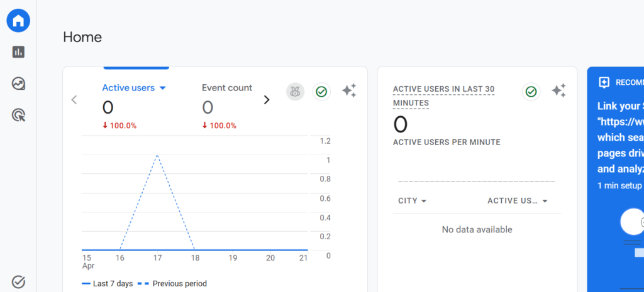Screen dimensions: 644x292
Task: Show next metrics with right chevron
Action: 267,99
